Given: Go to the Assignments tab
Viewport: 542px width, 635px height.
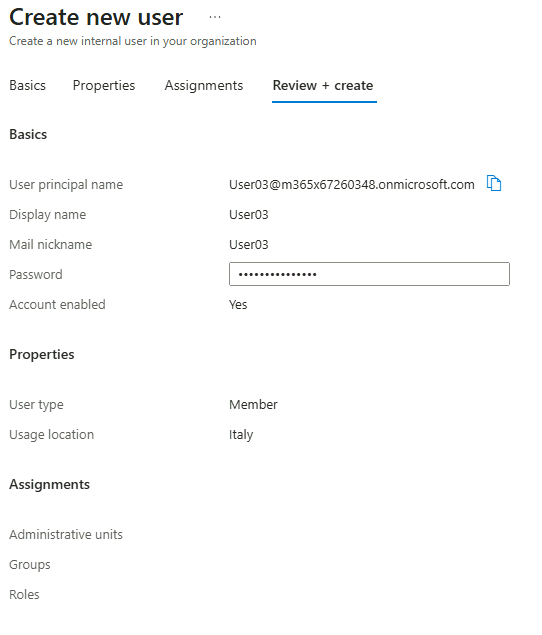Looking at the screenshot, I should 204,85.
